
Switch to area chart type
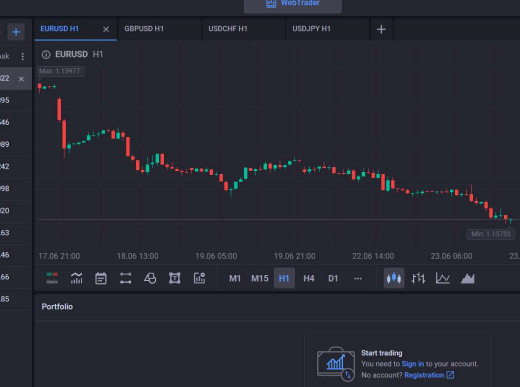tap(467, 278)
